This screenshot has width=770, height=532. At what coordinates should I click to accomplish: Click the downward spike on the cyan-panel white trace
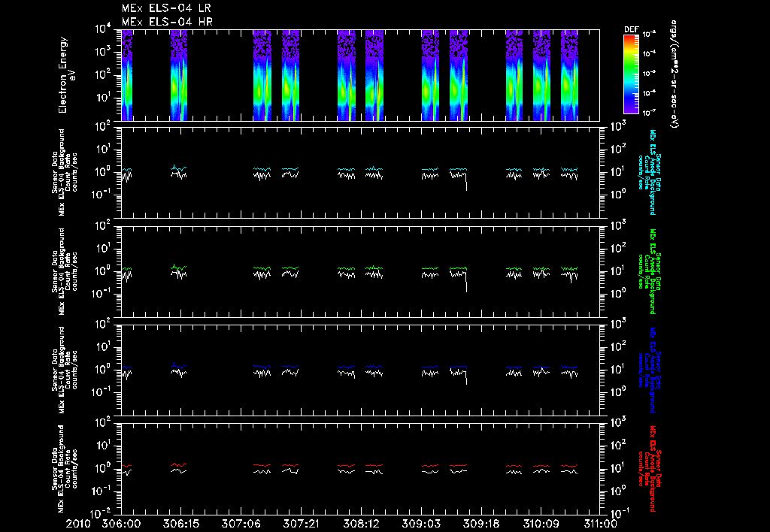[x=466, y=181]
